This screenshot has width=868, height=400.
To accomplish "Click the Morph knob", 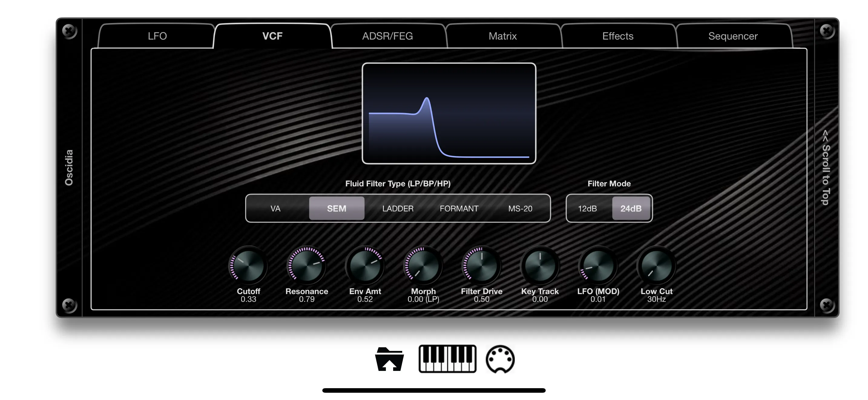I will [423, 266].
